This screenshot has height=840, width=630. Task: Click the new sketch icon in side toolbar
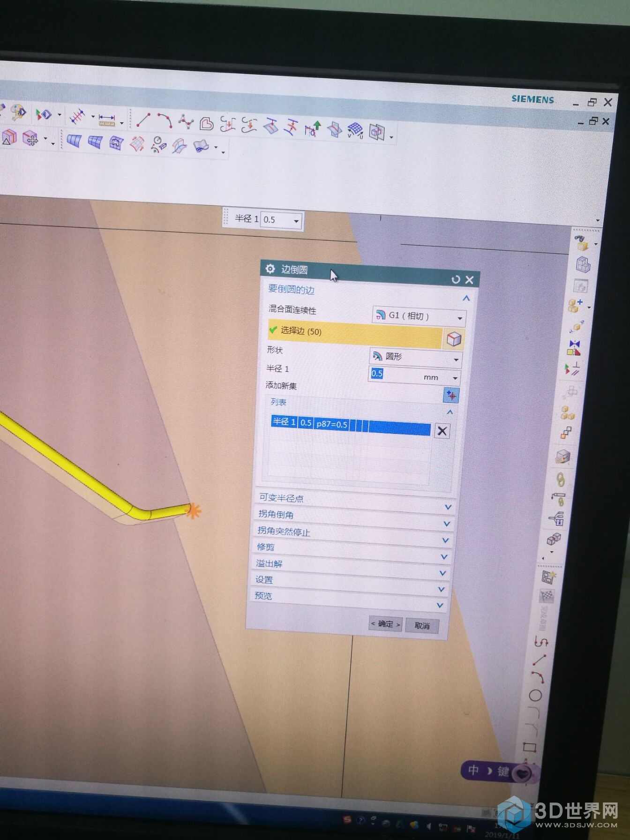[548, 577]
